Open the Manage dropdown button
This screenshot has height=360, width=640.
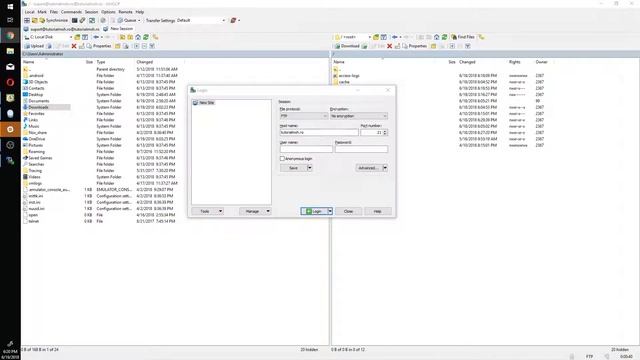(x=255, y=211)
